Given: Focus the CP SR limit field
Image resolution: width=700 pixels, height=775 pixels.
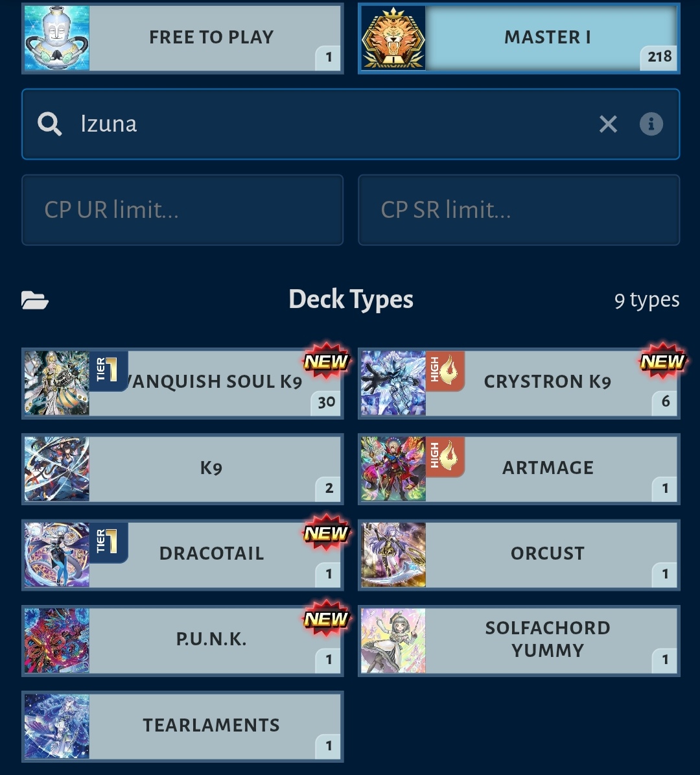Looking at the screenshot, I should tap(519, 209).
